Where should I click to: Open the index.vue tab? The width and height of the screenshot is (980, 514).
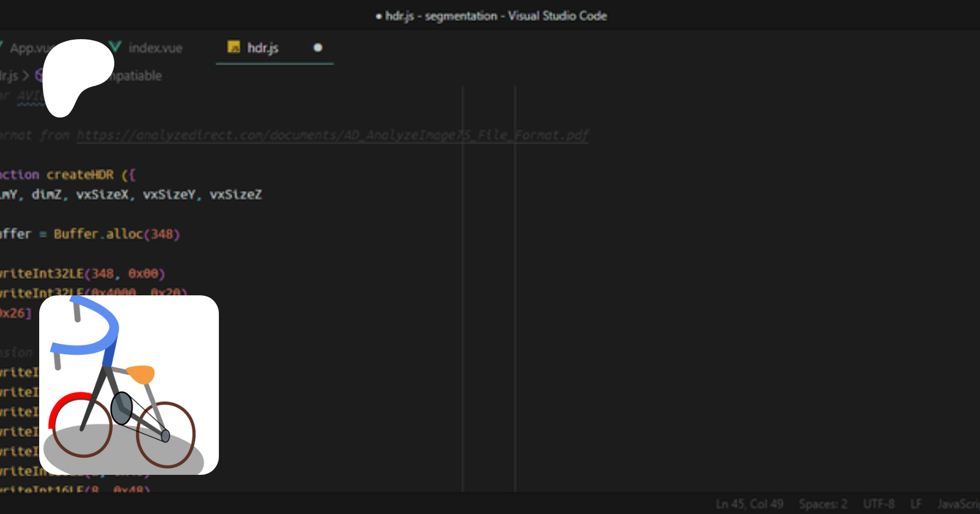pyautogui.click(x=155, y=48)
